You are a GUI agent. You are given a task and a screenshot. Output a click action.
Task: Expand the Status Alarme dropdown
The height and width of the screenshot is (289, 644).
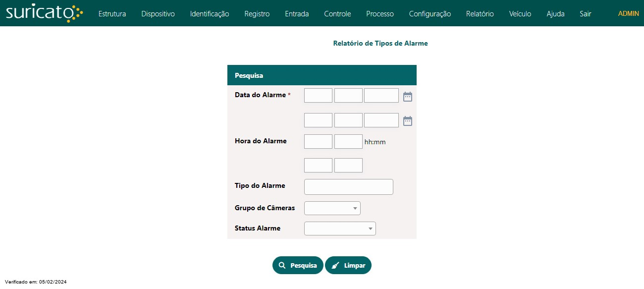pyautogui.click(x=340, y=229)
